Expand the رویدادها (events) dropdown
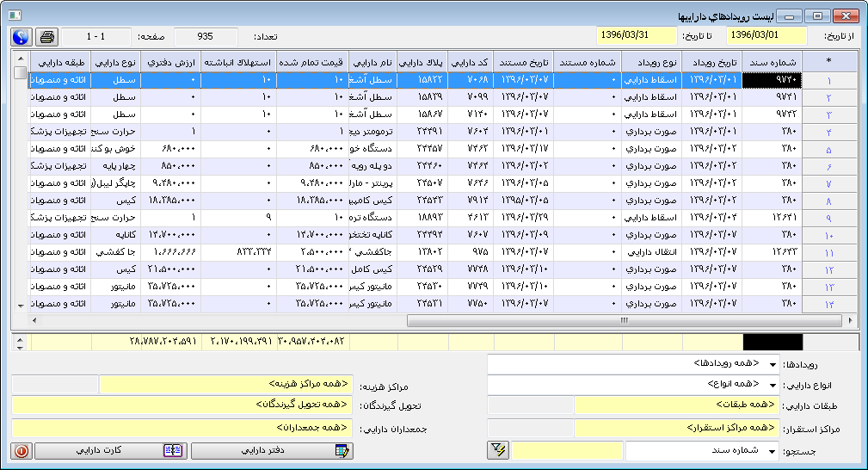Viewport: 868px width, 470px height. pos(772,364)
